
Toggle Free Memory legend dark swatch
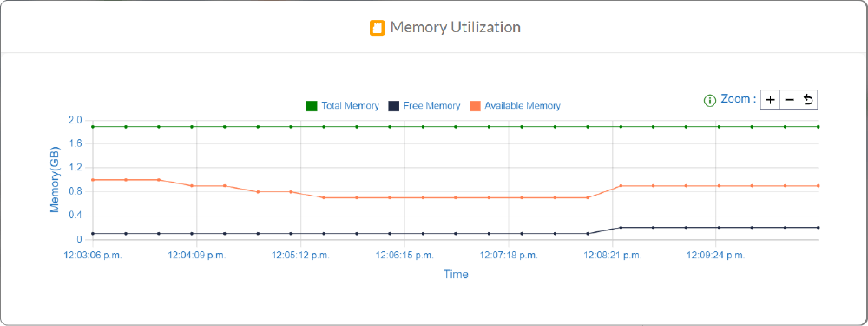click(393, 105)
